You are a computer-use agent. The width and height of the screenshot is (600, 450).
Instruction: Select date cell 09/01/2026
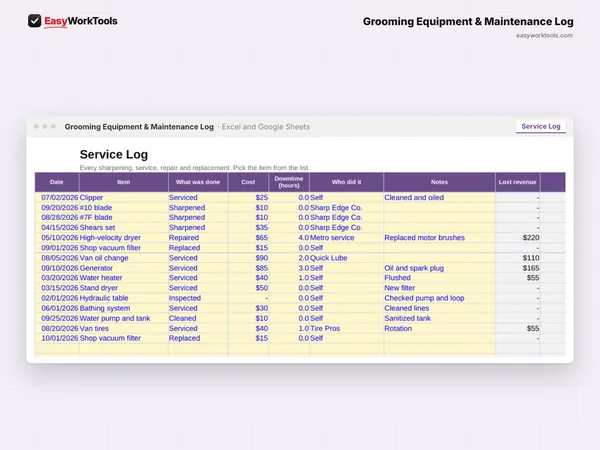[x=59, y=248]
